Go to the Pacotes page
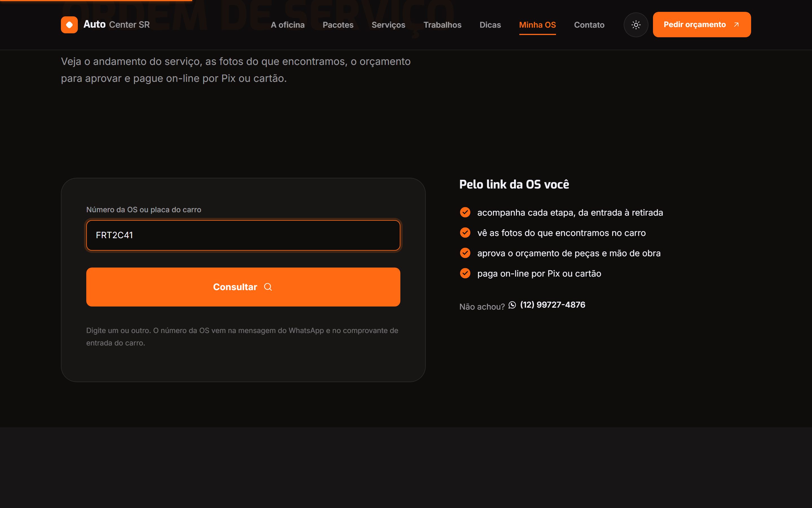Image resolution: width=812 pixels, height=508 pixels. click(x=338, y=25)
